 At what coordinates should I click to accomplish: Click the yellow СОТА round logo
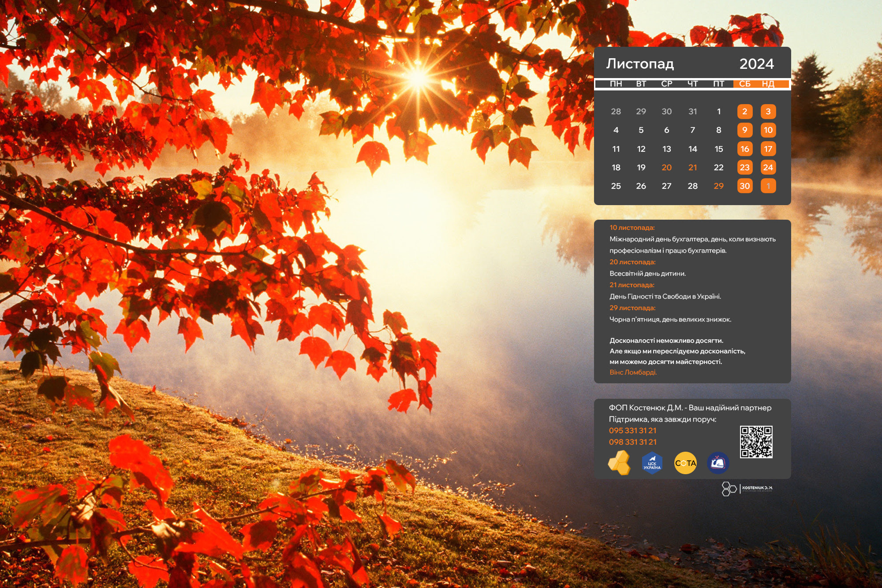pos(685,463)
